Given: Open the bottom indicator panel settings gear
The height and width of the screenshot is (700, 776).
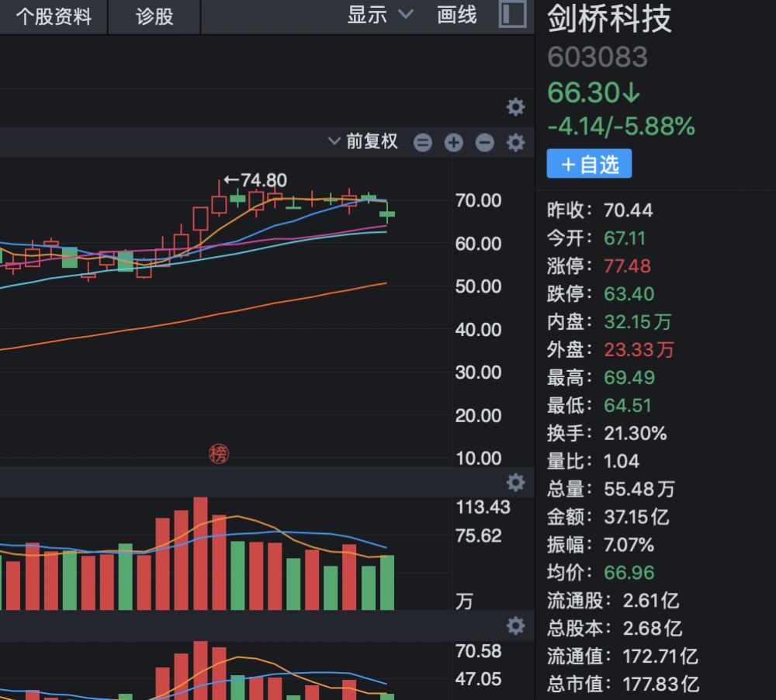Looking at the screenshot, I should 515,625.
